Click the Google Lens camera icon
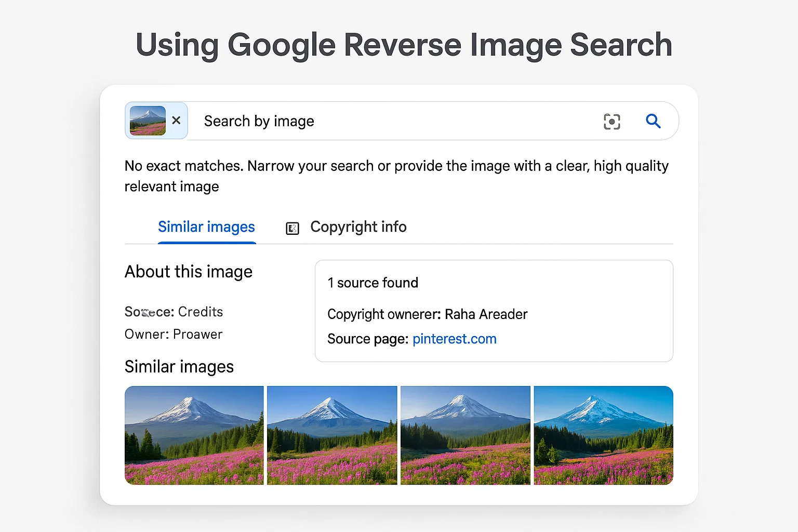The image size is (798, 532). click(611, 122)
